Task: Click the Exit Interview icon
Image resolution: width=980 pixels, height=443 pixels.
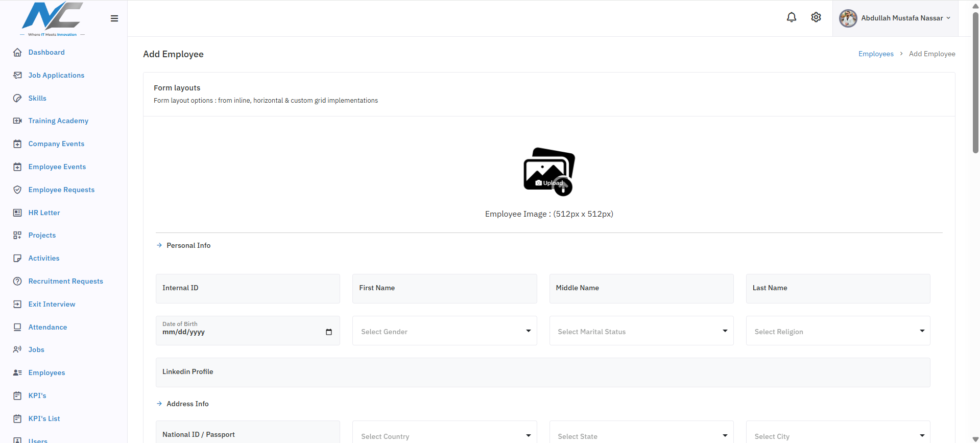Action: click(17, 304)
